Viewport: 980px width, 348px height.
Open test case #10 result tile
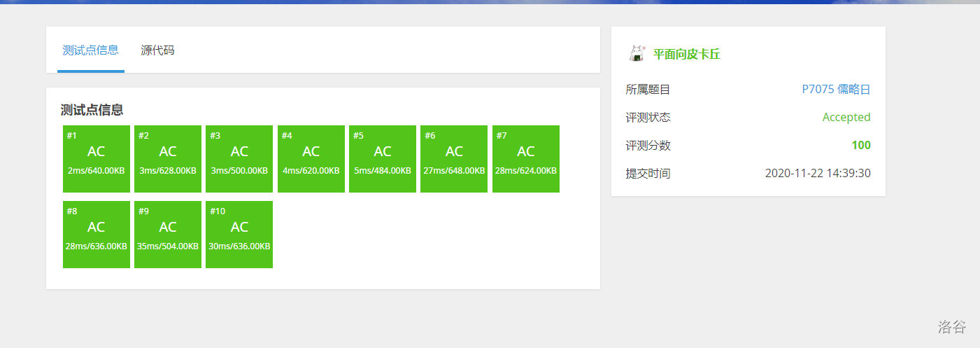[x=239, y=235]
